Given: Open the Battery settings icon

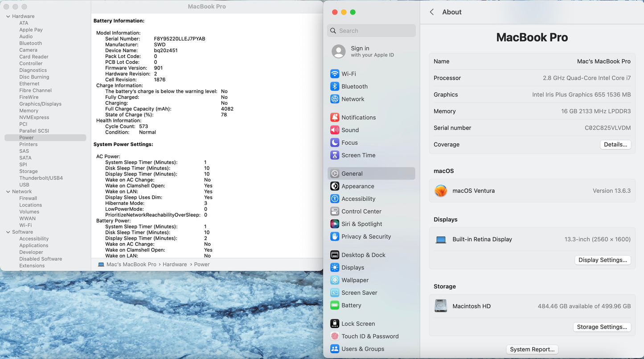Looking at the screenshot, I should tap(335, 306).
